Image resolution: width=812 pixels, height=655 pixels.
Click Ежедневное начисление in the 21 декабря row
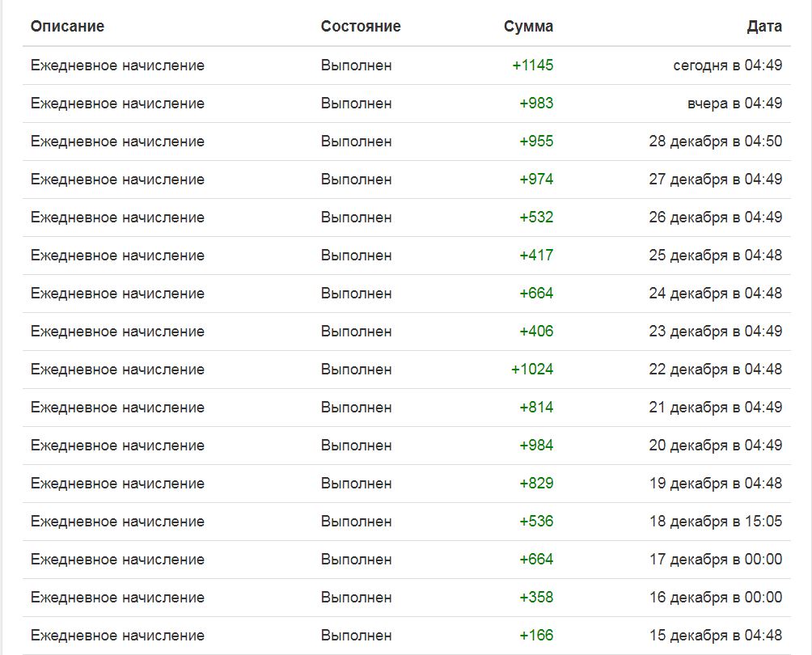pos(117,408)
